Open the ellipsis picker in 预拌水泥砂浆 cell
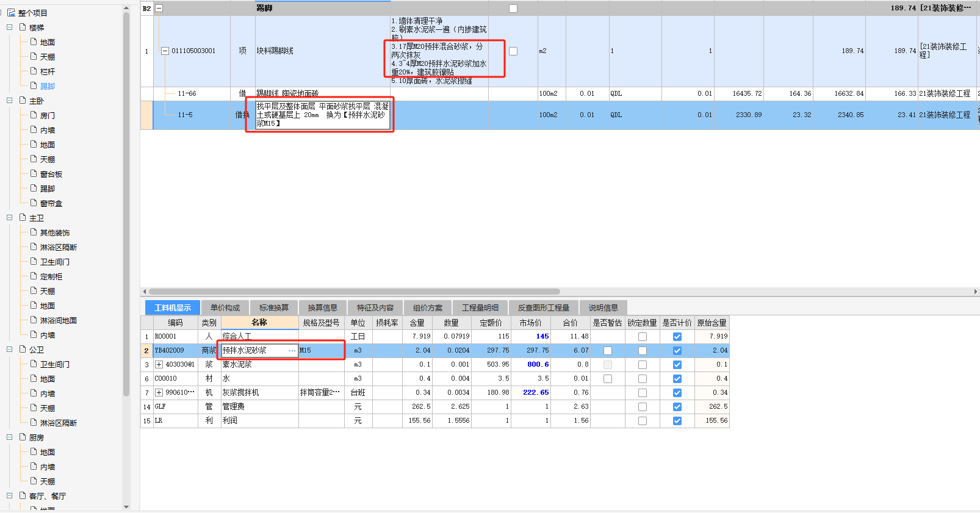 (x=292, y=350)
